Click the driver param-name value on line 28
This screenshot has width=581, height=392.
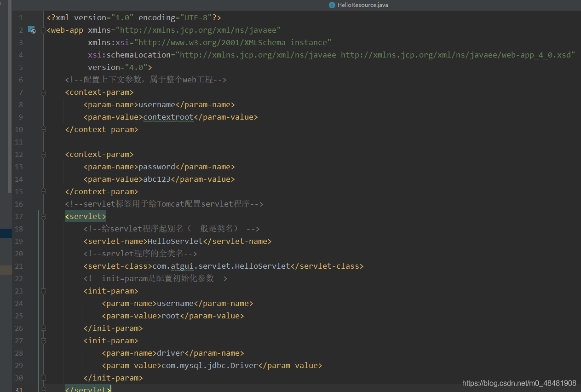point(171,353)
